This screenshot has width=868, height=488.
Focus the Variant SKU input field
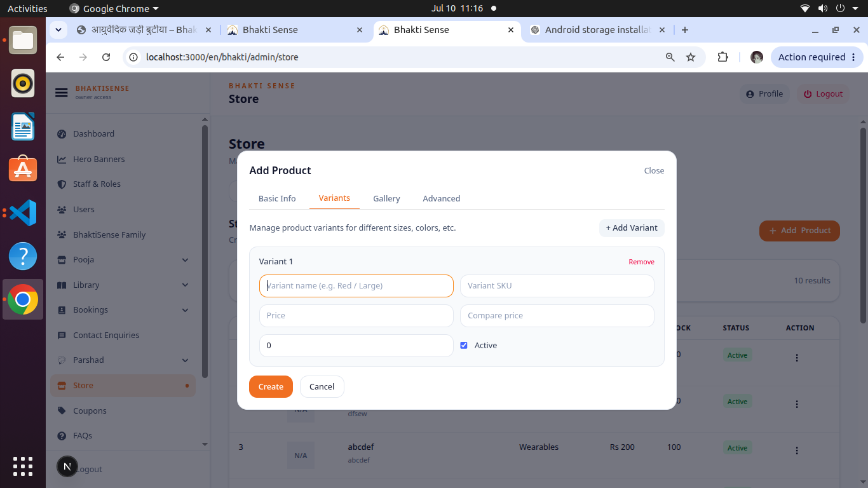coord(557,286)
